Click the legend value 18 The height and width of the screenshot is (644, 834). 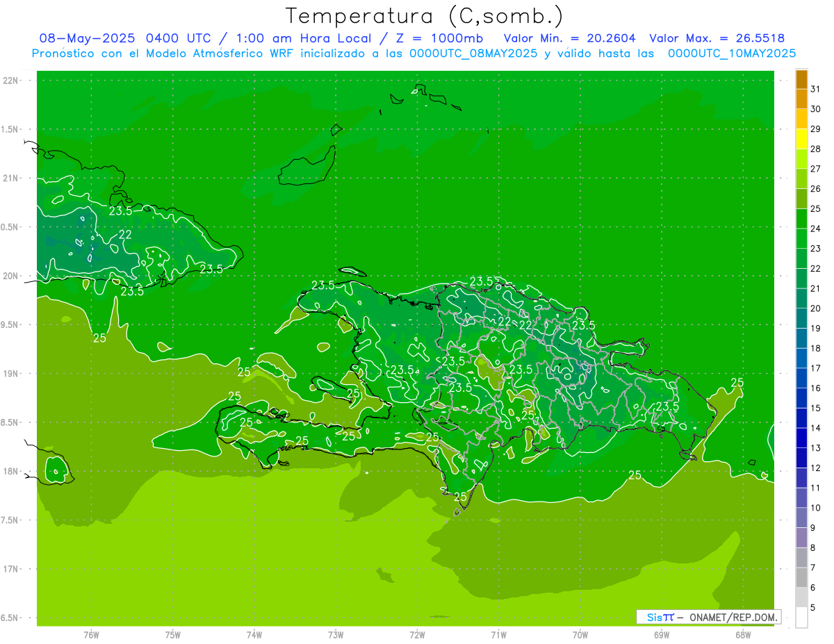pos(815,348)
